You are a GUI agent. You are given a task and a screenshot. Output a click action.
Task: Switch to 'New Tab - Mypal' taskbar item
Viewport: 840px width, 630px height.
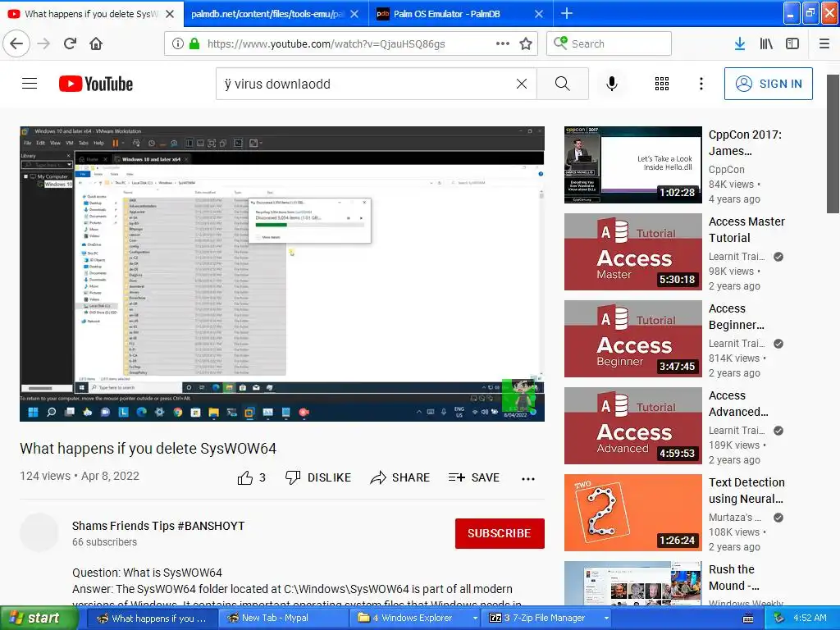pos(283,618)
